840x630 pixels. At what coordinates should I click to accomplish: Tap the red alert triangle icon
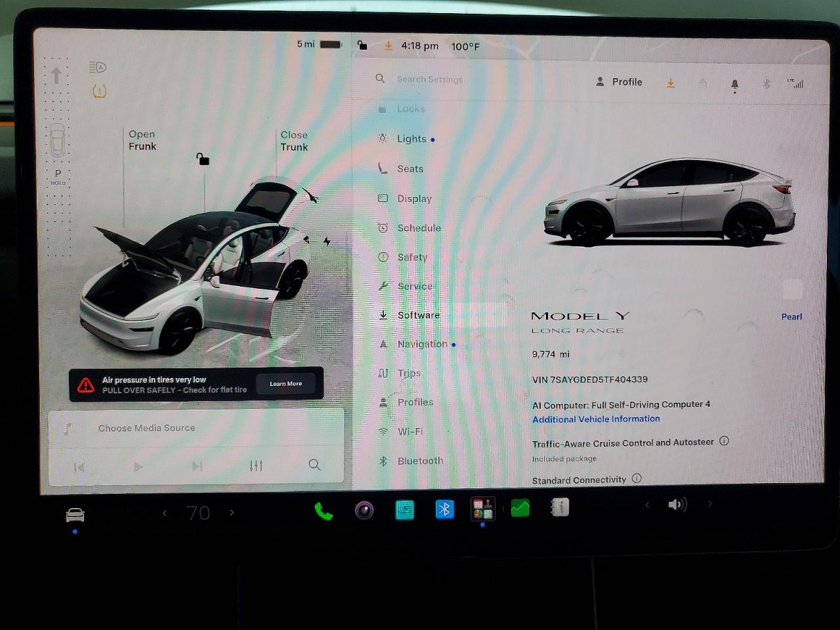pos(86,385)
